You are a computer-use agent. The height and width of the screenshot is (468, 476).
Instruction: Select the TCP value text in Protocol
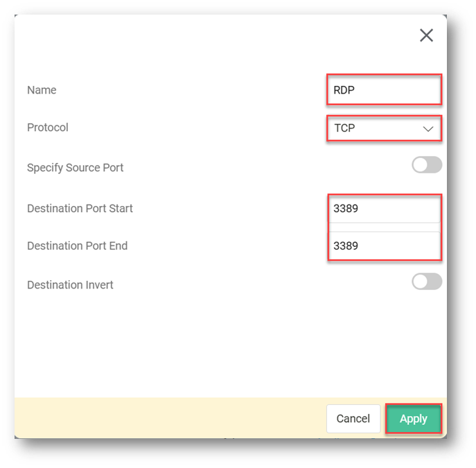tap(344, 128)
